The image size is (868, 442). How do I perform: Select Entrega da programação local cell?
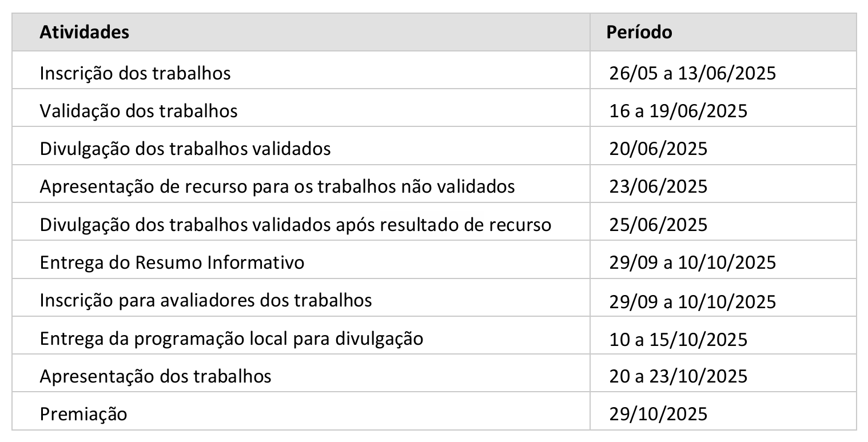pos(301,335)
